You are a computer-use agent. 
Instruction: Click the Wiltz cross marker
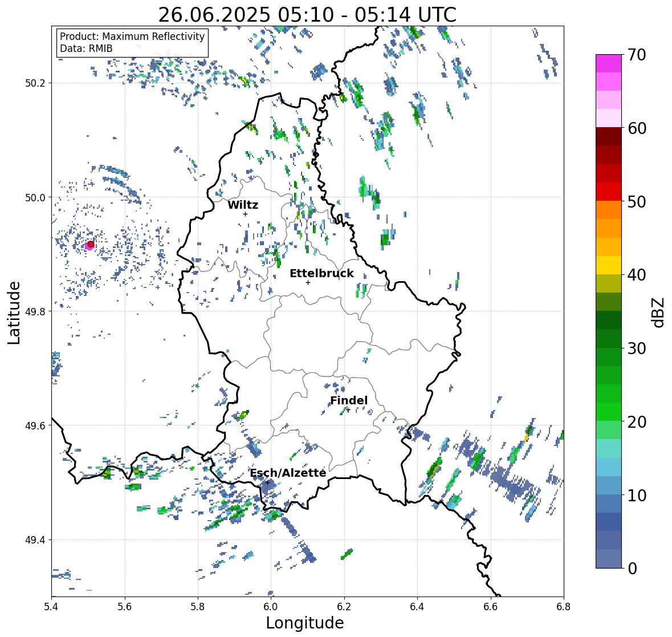245,214
